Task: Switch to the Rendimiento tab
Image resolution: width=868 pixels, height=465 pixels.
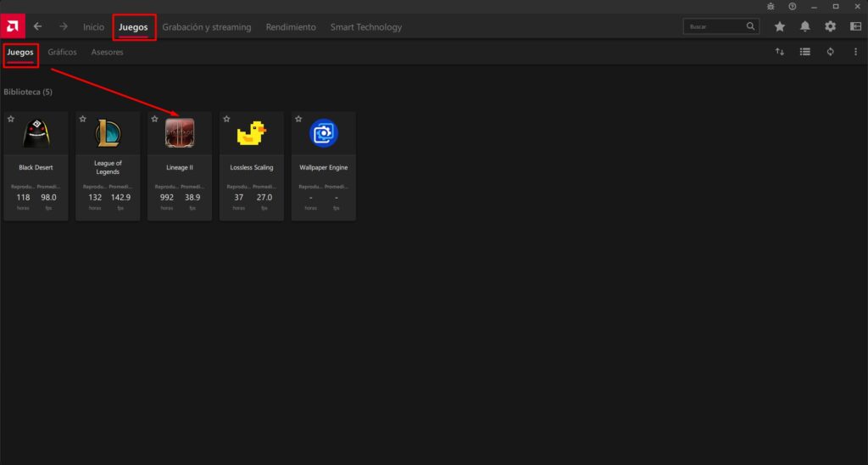Action: coord(291,26)
